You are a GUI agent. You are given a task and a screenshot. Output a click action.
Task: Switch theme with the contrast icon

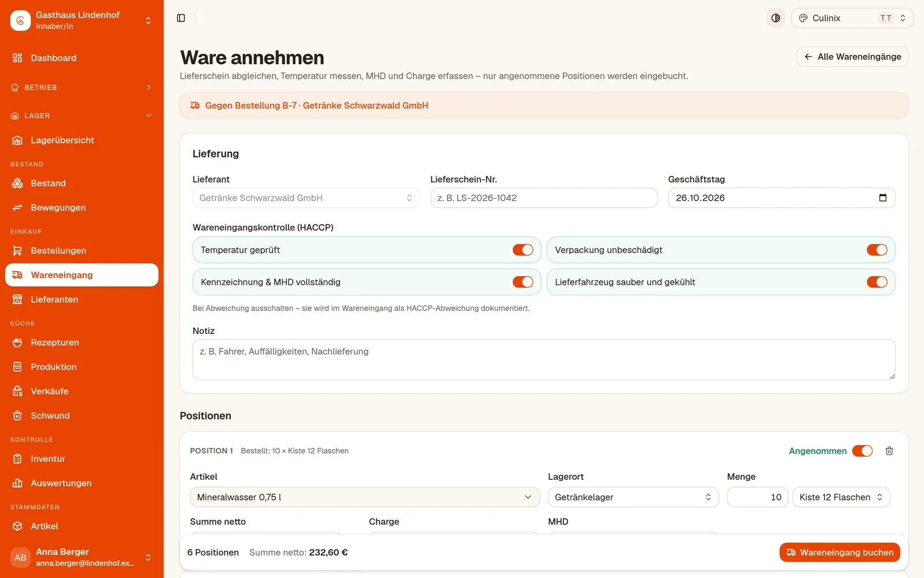coord(776,18)
